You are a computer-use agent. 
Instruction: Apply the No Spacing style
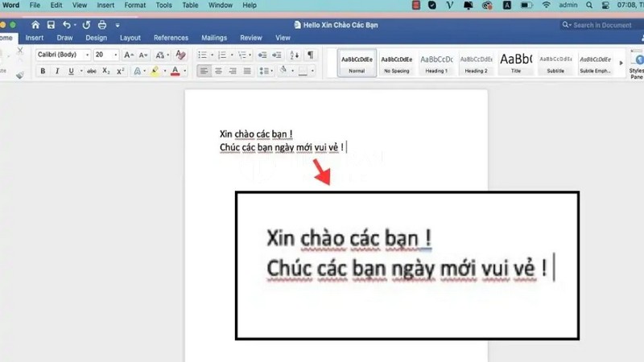click(x=397, y=63)
